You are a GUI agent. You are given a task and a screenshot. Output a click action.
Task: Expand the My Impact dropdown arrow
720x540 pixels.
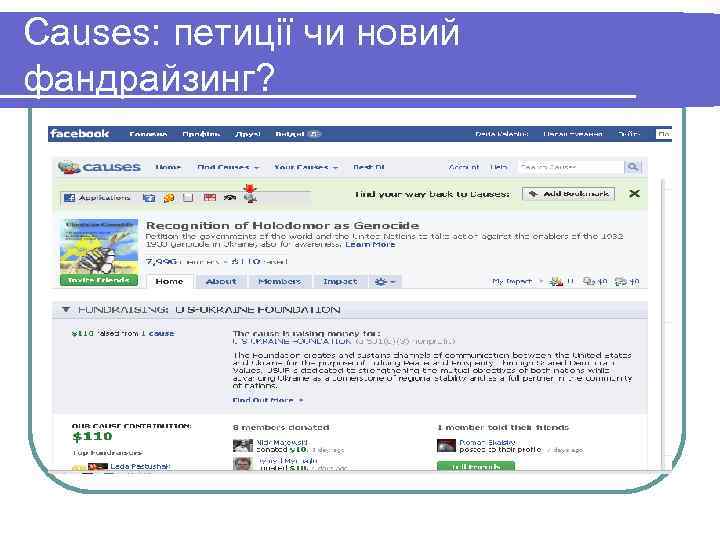coord(540,281)
